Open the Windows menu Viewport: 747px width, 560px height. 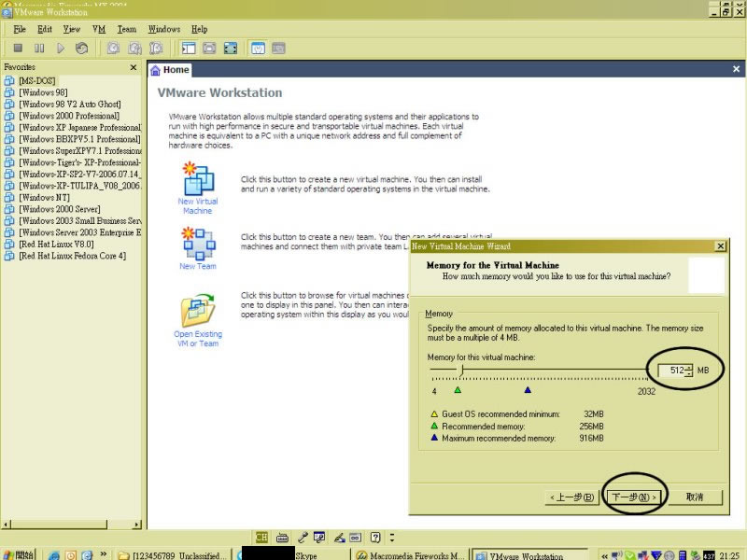point(164,29)
